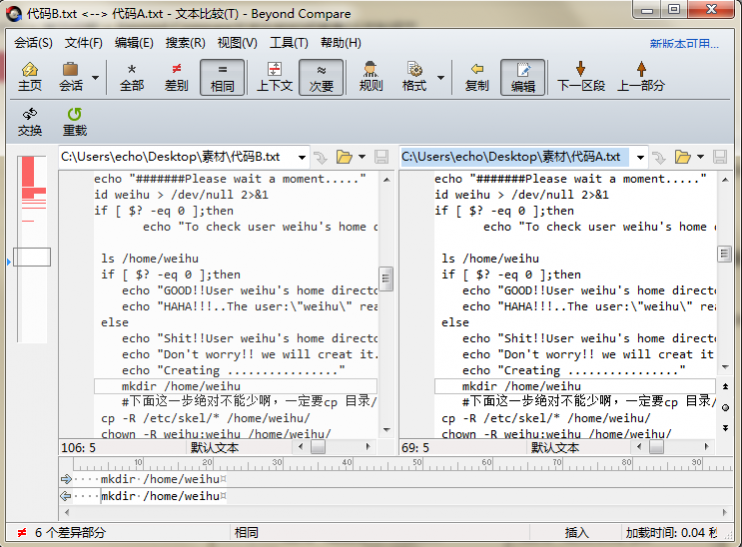Click the 重载 reload icon
This screenshot has height=547, width=742.
[x=74, y=121]
